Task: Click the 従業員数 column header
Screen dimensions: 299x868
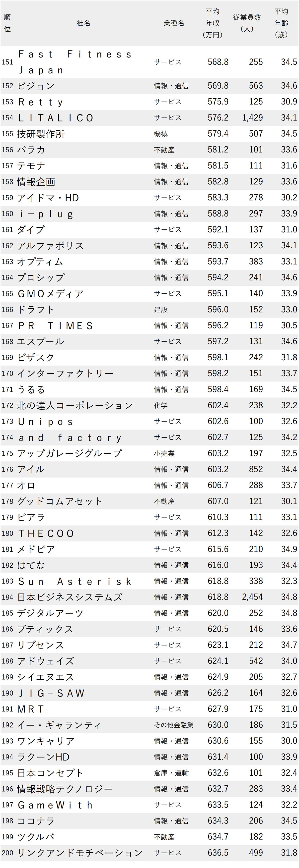Action: 247,23
